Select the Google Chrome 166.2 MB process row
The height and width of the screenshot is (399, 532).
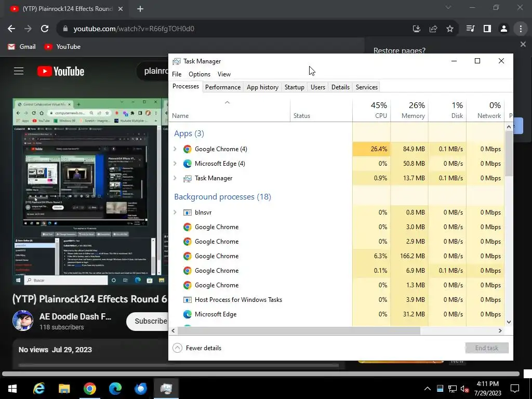(336, 256)
